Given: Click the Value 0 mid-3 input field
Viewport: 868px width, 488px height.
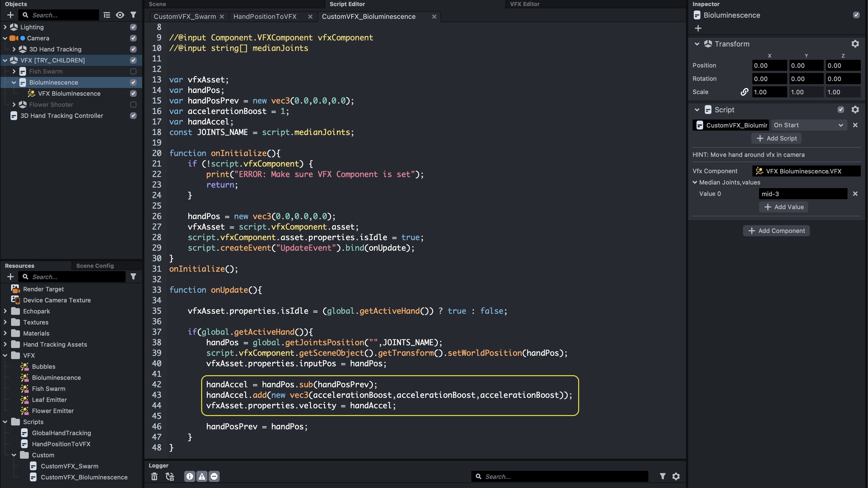Looking at the screenshot, I should [x=803, y=194].
